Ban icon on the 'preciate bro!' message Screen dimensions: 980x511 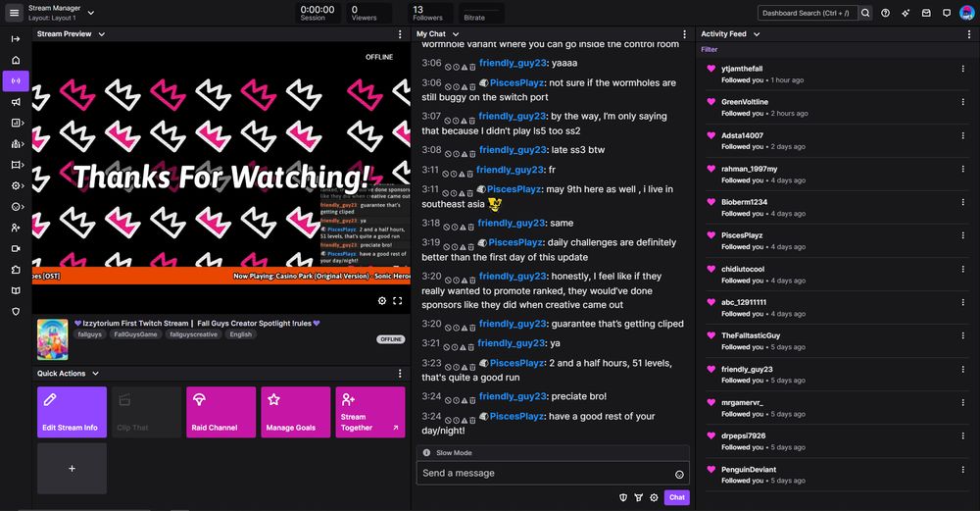448,399
